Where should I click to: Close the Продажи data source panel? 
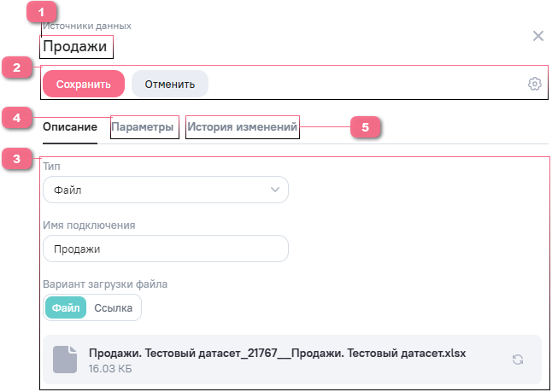[537, 36]
